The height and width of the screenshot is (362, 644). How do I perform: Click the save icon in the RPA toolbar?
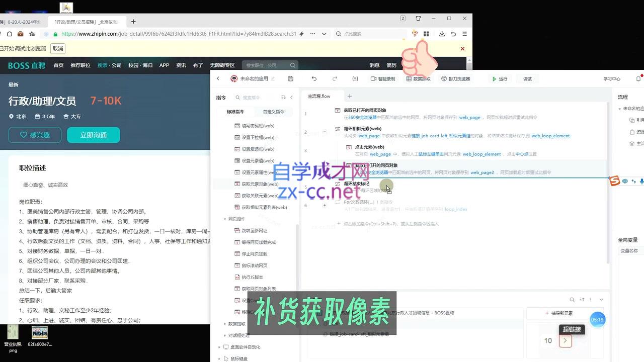[x=290, y=79]
